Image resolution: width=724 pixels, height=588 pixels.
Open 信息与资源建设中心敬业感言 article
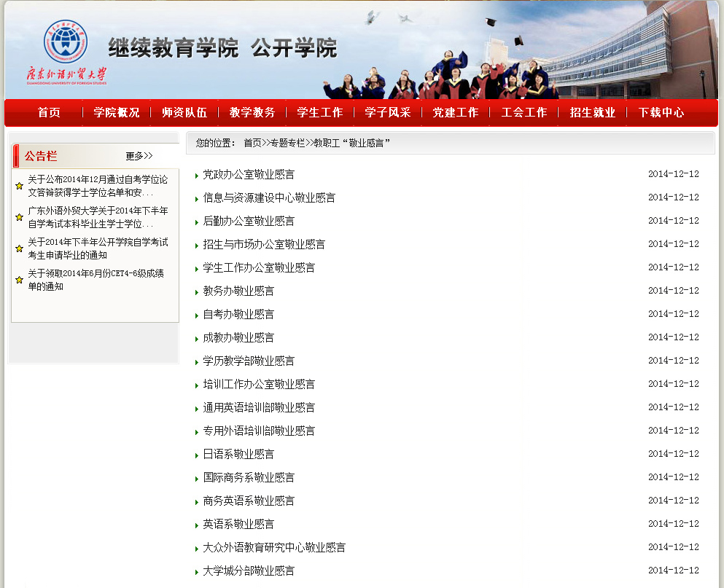click(x=269, y=197)
